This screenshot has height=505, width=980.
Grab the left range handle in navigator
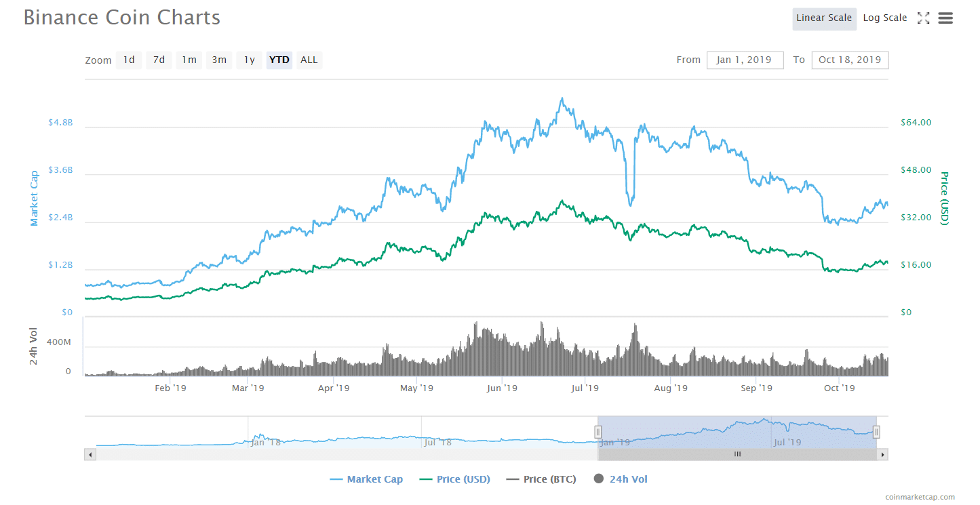point(598,432)
